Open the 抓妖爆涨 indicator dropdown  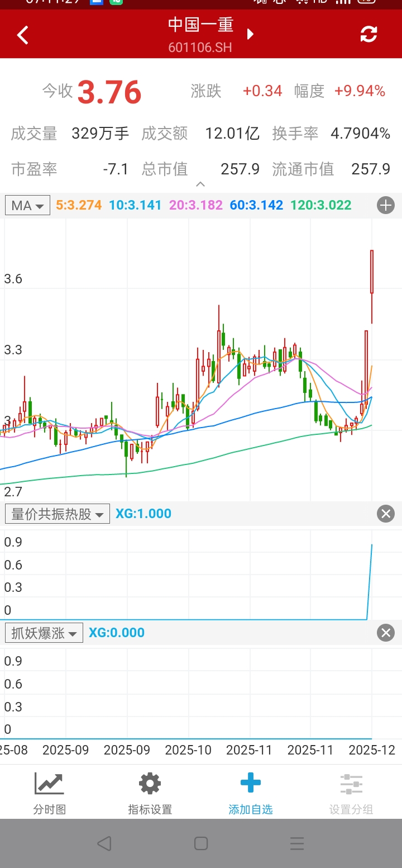click(x=44, y=633)
